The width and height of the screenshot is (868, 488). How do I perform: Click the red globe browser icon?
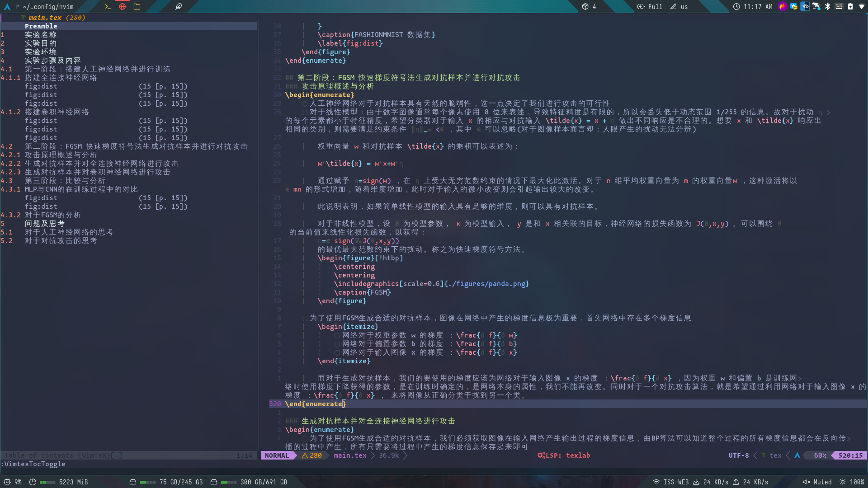click(122, 6)
